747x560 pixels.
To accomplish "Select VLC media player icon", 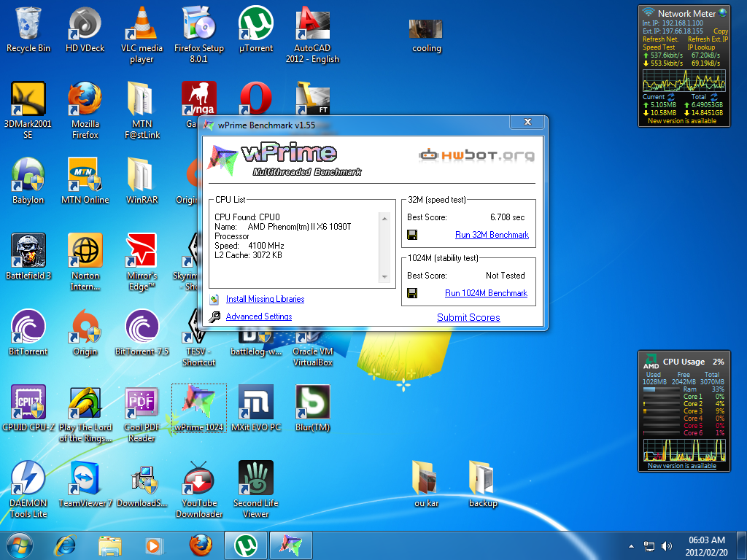I will point(142,35).
